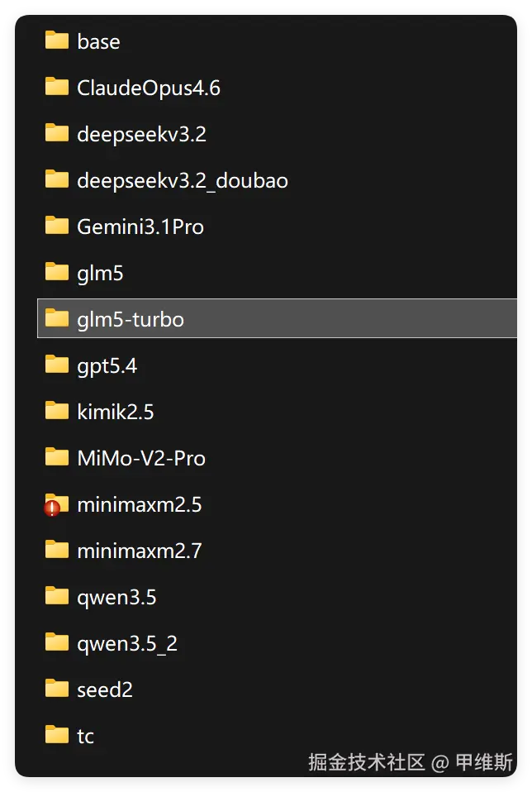Click the deepseekv3.2 folder icon
This screenshot has width=532, height=792.
click(x=56, y=133)
